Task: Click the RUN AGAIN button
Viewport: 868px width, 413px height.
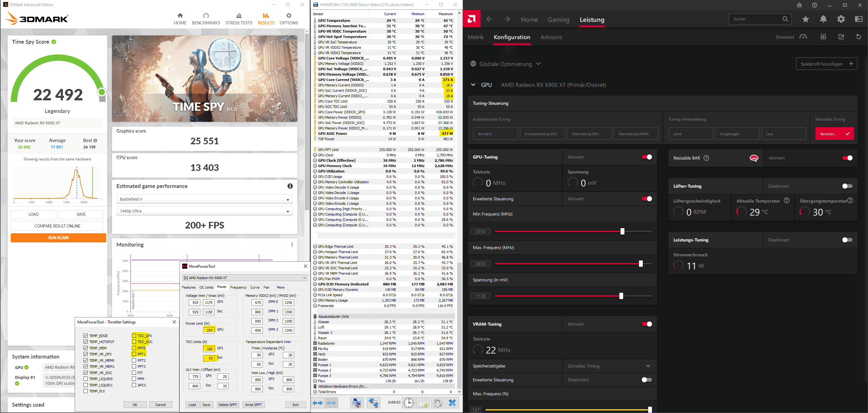Action: click(58, 238)
